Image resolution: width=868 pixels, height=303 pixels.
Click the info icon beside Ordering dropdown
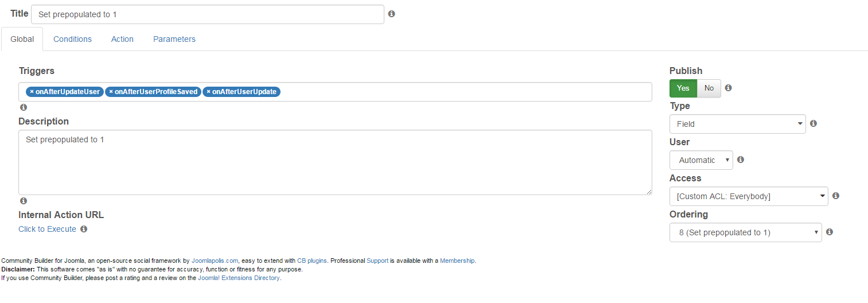click(829, 232)
